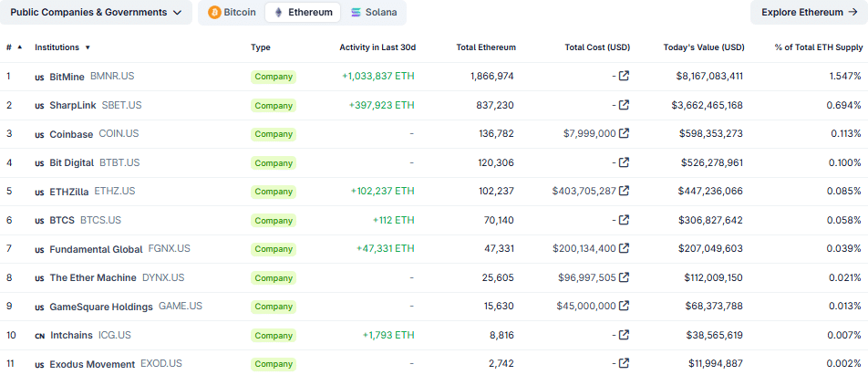The height and width of the screenshot is (375, 868).
Task: Sort by the # column header
Action: pyautogui.click(x=15, y=47)
